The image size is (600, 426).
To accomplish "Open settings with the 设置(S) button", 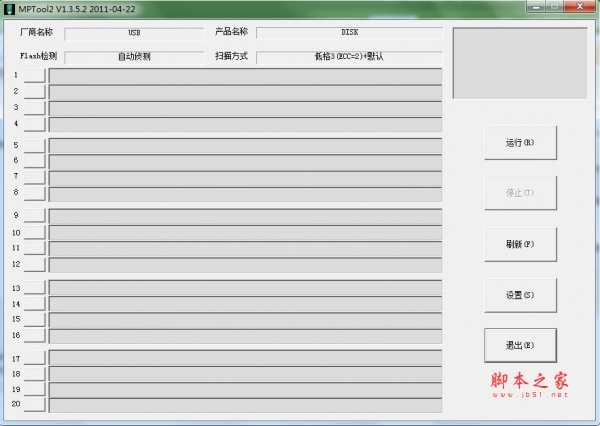I will click(x=520, y=295).
